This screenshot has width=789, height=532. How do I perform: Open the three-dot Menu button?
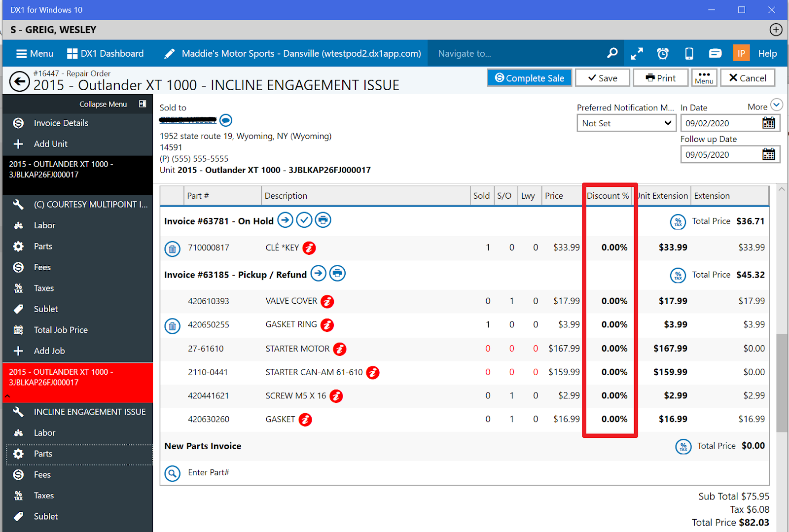click(x=704, y=78)
